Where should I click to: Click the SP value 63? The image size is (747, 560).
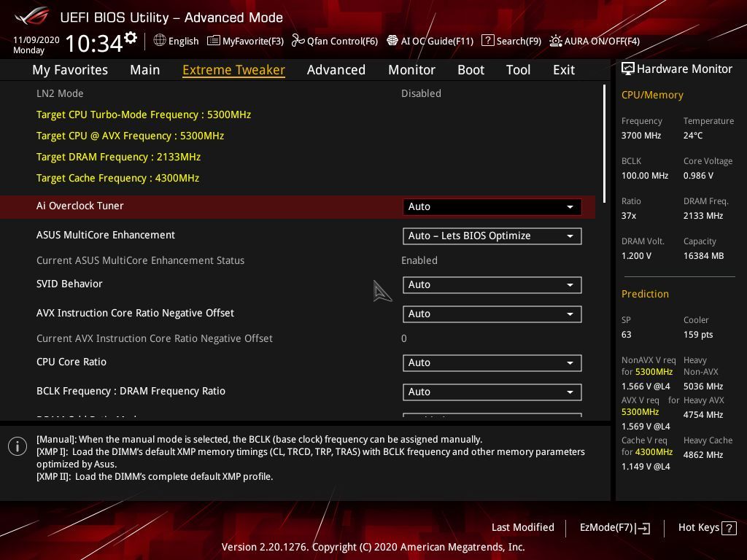point(626,335)
